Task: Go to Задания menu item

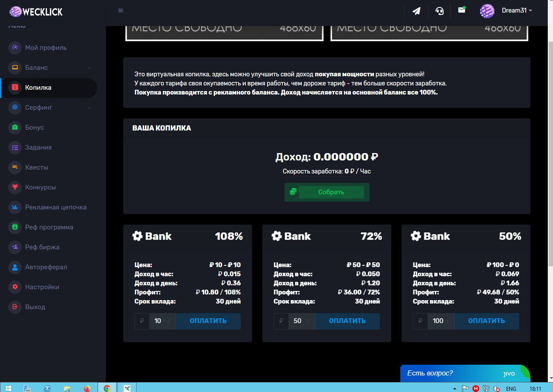Action: [38, 147]
